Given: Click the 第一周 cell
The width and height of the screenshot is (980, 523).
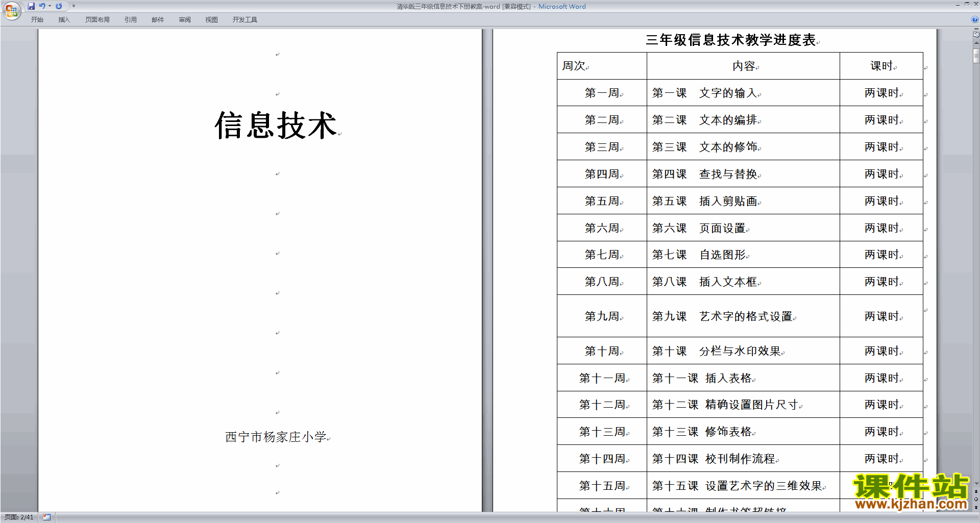Looking at the screenshot, I should (x=602, y=93).
